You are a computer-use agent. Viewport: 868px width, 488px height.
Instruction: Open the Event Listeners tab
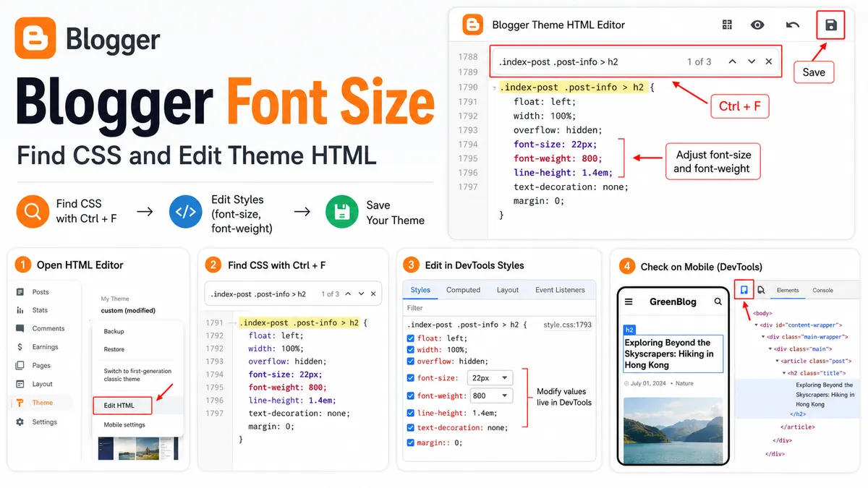pos(560,290)
